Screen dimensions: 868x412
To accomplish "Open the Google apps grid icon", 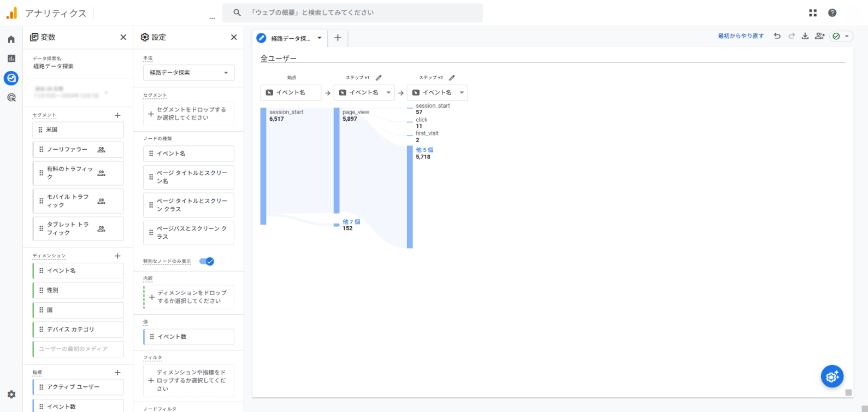I will (x=813, y=13).
